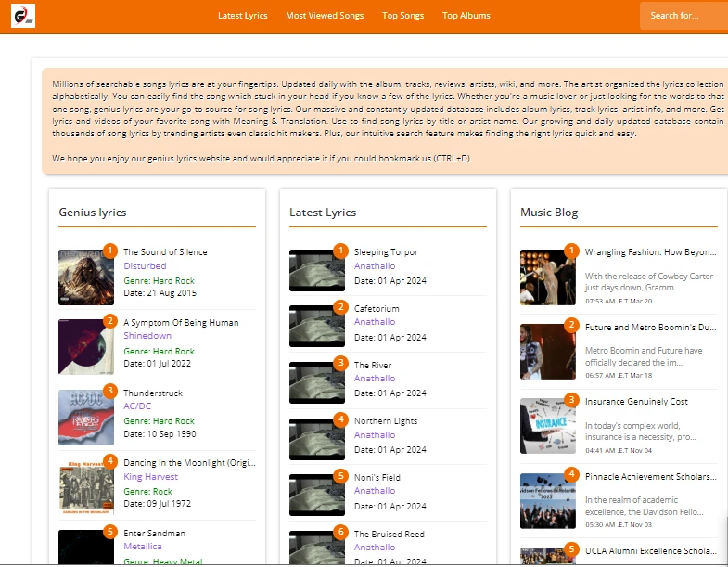The width and height of the screenshot is (728, 567).
Task: Visit the Shinedown artist page
Action: pos(147,336)
